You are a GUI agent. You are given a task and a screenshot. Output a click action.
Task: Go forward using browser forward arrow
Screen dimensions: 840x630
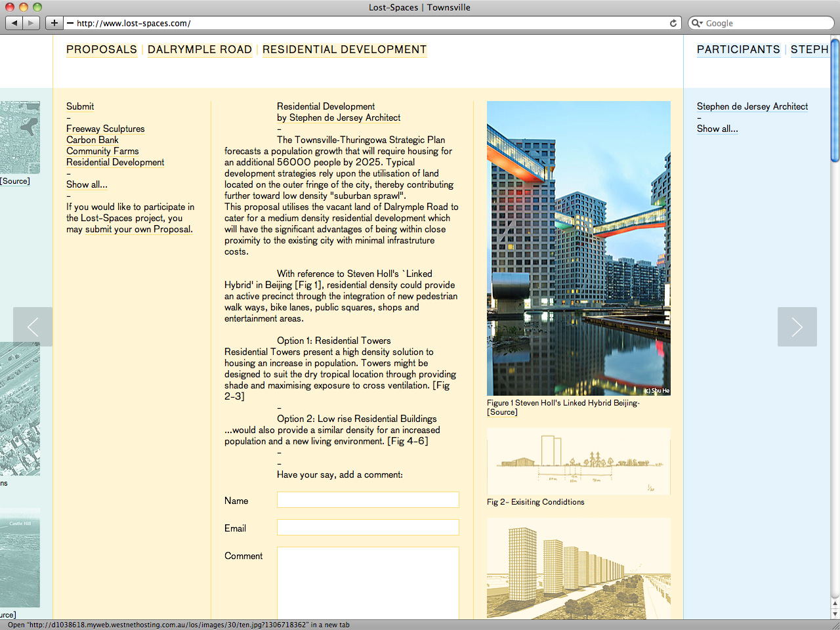point(31,23)
